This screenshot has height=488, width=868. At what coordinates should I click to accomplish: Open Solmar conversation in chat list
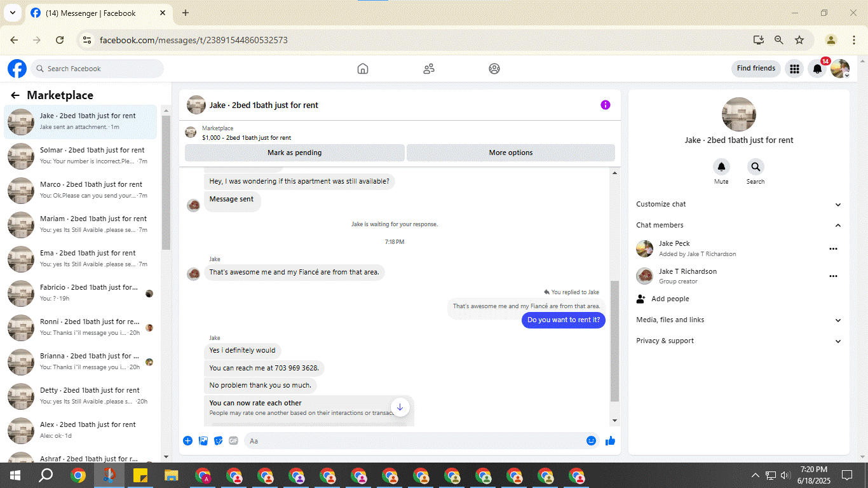(81, 155)
